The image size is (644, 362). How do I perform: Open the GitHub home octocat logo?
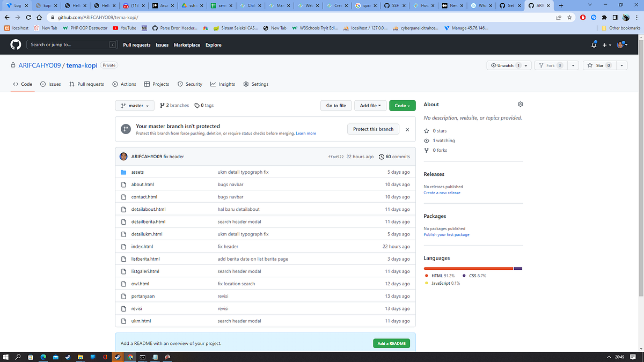pos(15,45)
